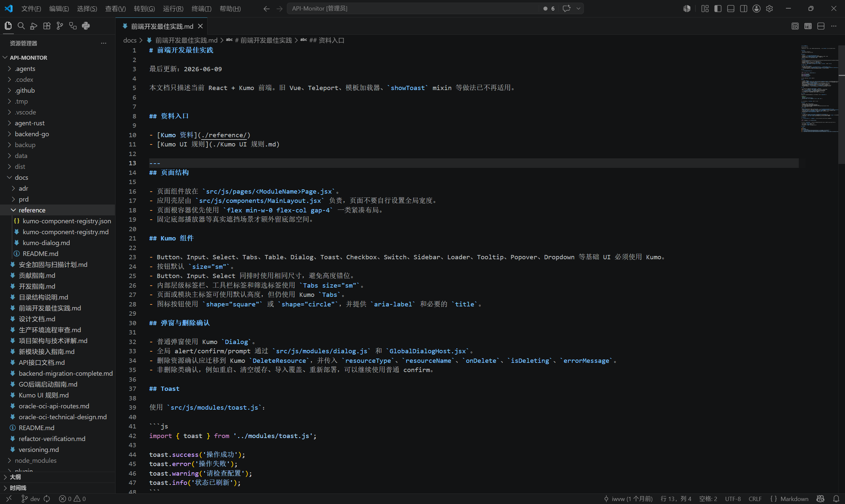Close the 前端开发最佳实践.md tab

click(200, 26)
